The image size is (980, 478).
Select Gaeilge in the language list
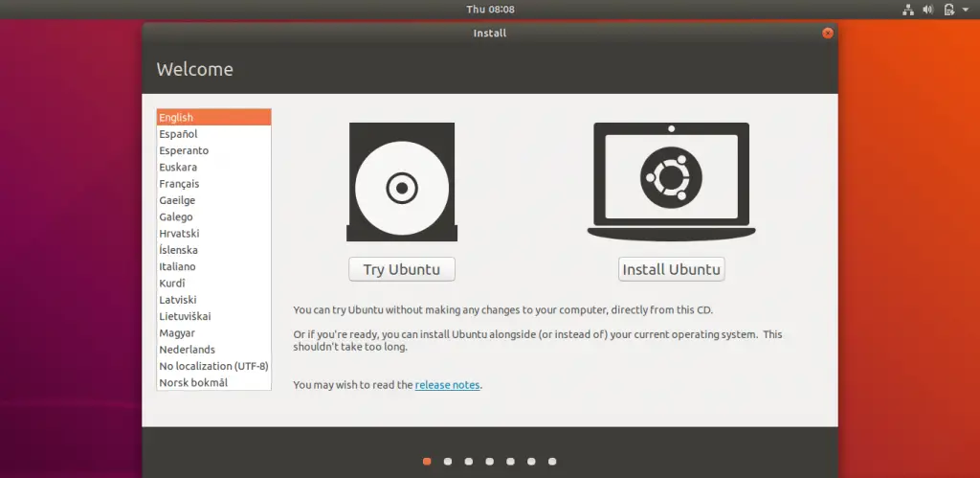[x=213, y=200]
